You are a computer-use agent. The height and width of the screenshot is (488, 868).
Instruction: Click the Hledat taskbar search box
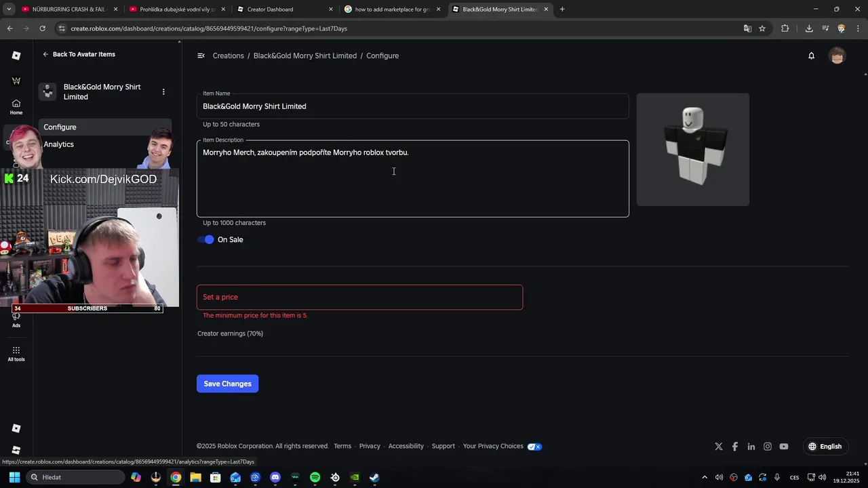point(75,477)
